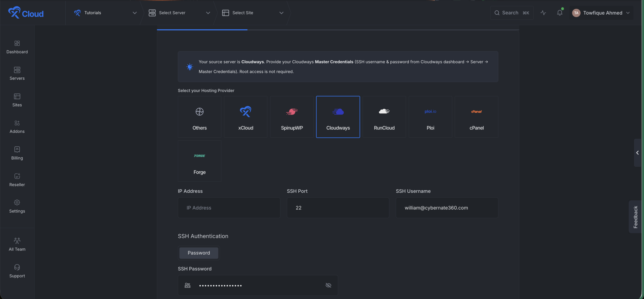Go to Servers in the sidebar
The height and width of the screenshot is (299, 644).
[x=17, y=74]
